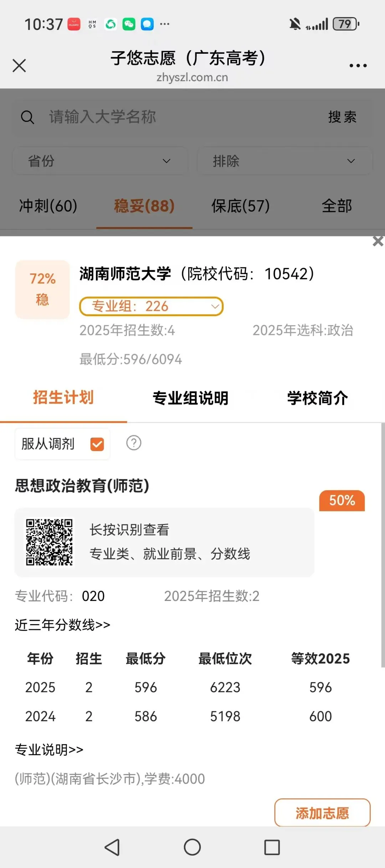Viewport: 385px width, 868px height.
Task: Click the 添加志愿 button
Action: [322, 813]
